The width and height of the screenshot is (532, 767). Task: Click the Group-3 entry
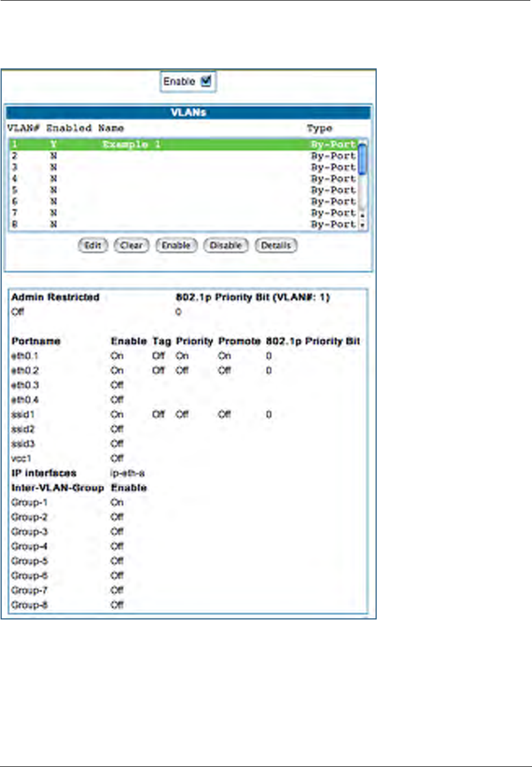29,532
